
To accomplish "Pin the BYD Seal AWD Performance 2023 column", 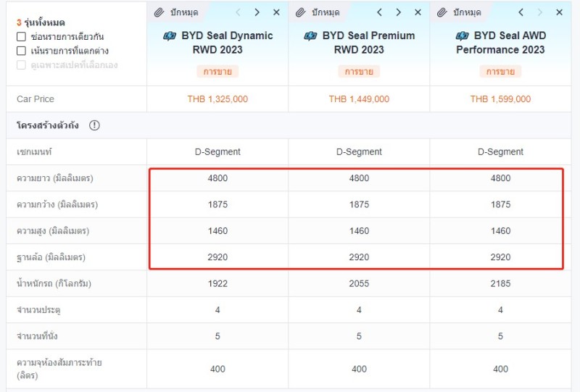I will coord(459,12).
